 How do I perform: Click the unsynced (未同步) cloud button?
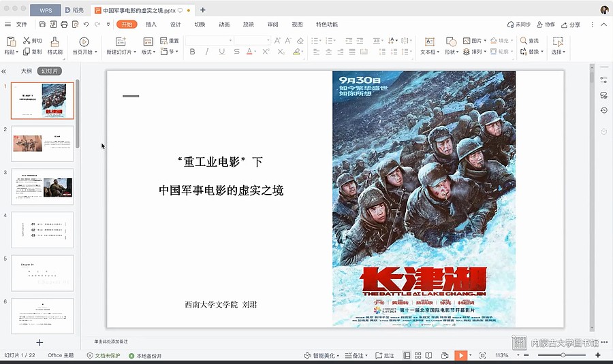(519, 24)
